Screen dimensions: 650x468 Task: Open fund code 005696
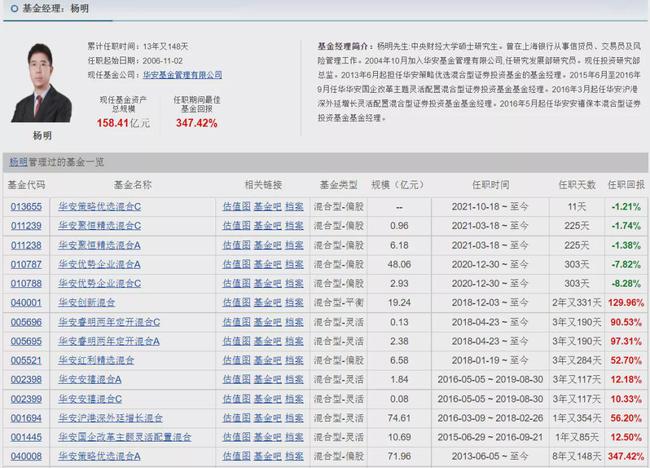(26, 322)
